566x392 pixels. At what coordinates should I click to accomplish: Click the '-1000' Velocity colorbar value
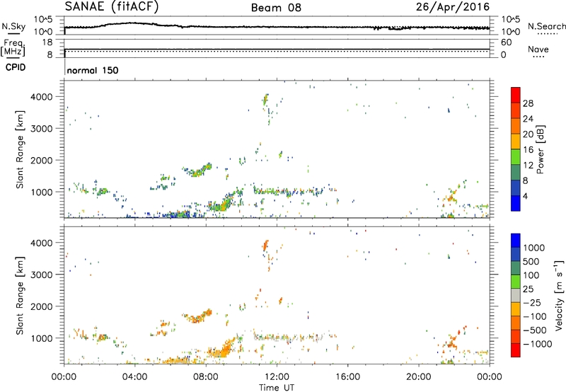pyautogui.click(x=537, y=344)
